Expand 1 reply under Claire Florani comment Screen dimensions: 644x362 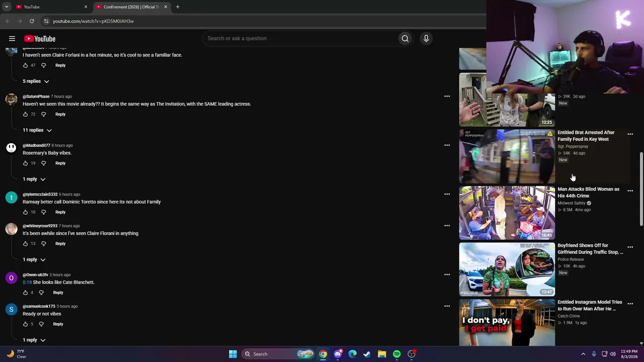(34, 259)
